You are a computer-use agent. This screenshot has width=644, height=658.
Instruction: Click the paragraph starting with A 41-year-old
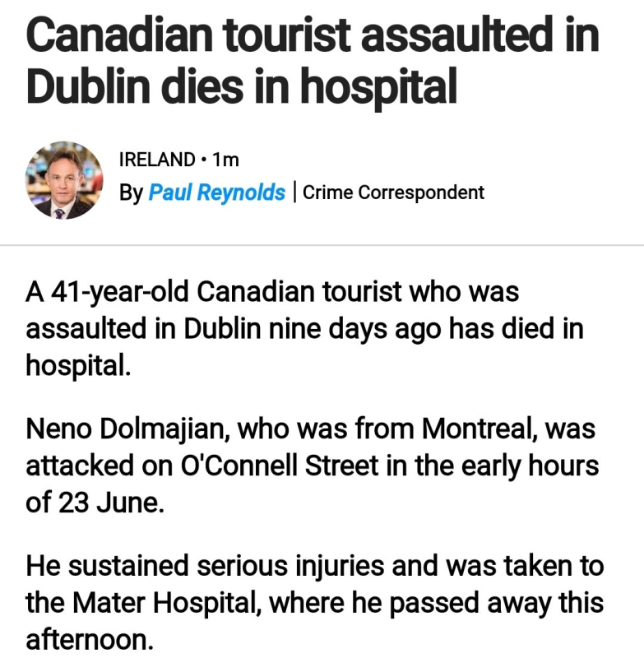coord(304,327)
